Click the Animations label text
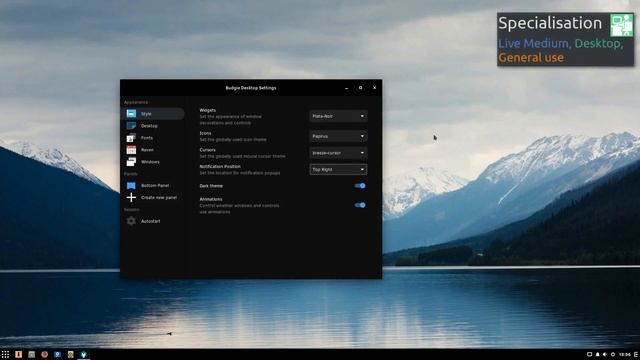640x360 pixels. click(211, 199)
